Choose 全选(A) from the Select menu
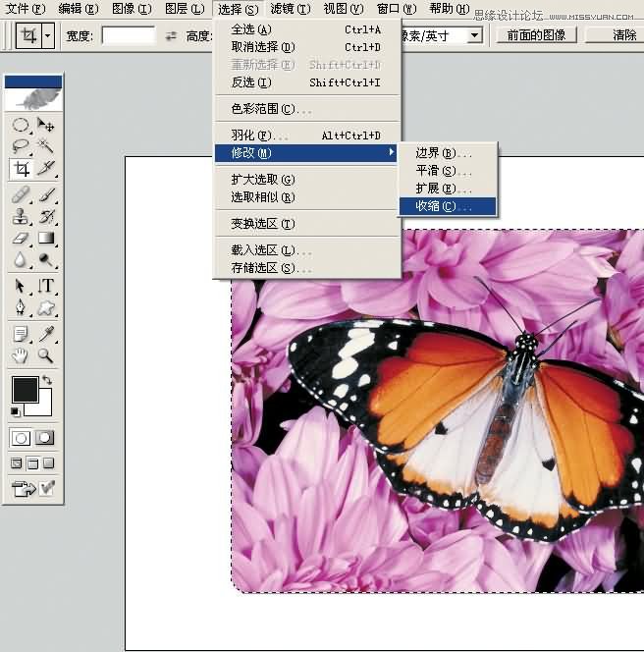This screenshot has width=644, height=652. [307, 29]
